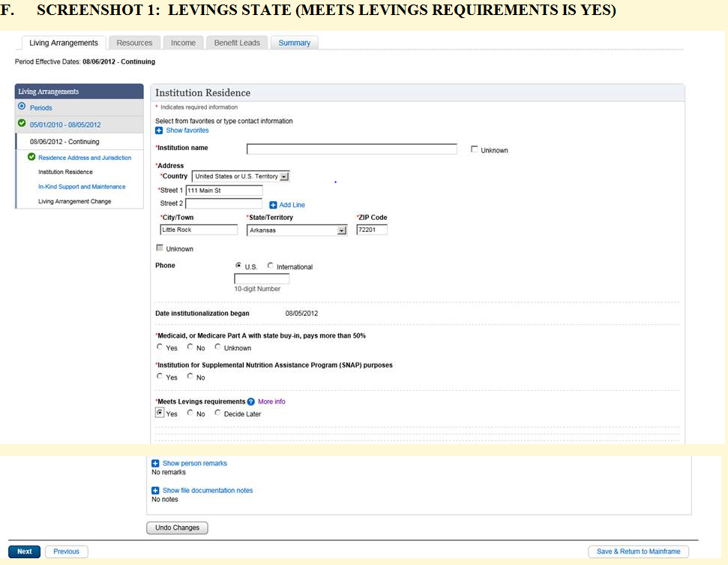Click the Meets Levings help question icon

click(x=251, y=401)
